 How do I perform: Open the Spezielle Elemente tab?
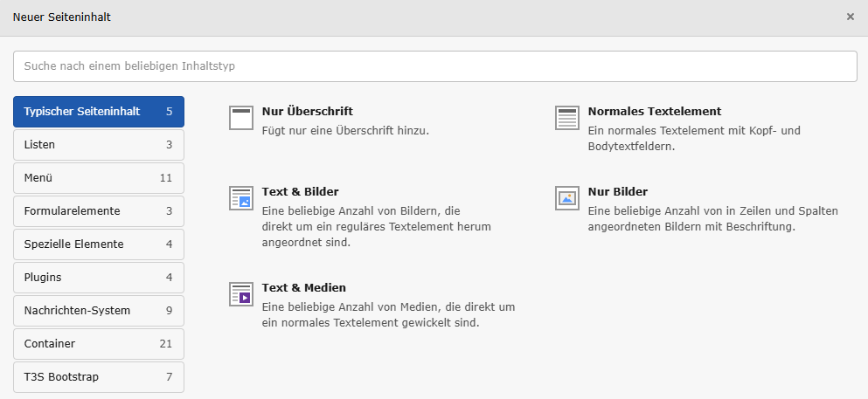99,244
